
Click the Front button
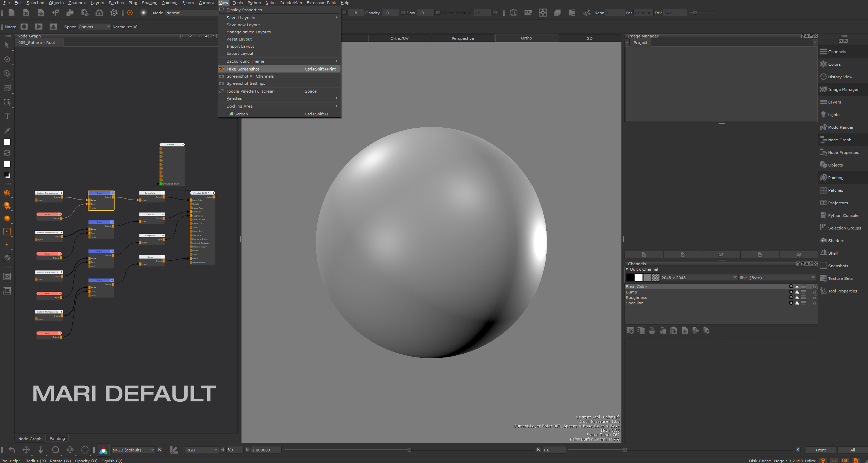(820, 450)
